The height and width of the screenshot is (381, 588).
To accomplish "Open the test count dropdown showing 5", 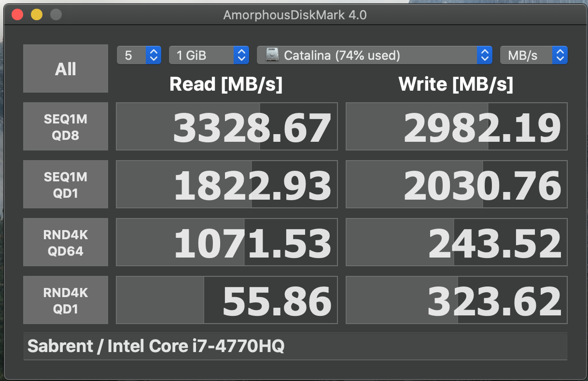I will point(139,55).
